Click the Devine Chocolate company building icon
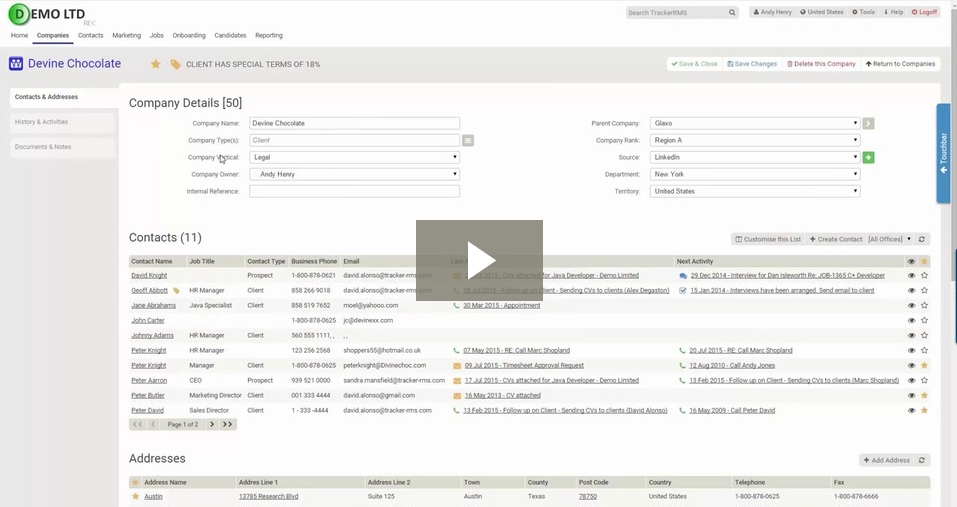957x507 pixels. [x=16, y=63]
